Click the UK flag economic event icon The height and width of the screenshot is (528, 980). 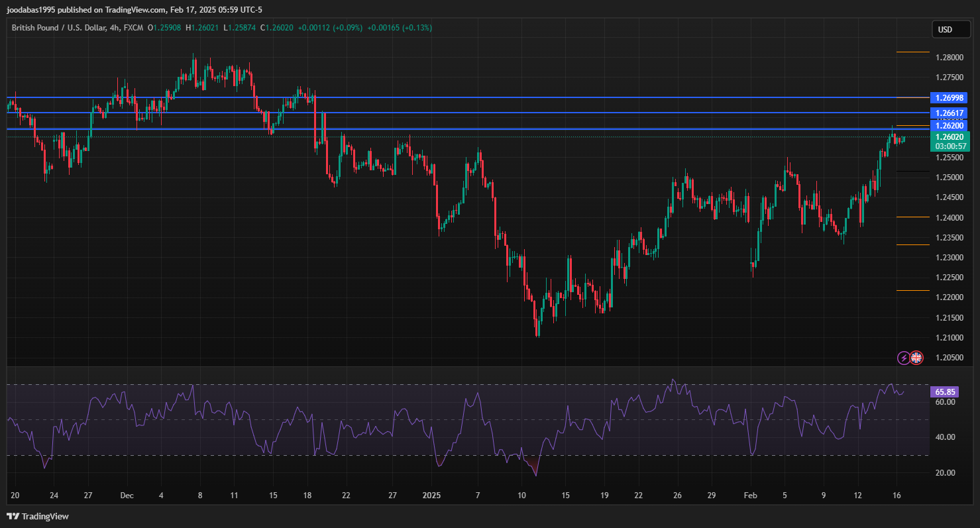point(916,358)
